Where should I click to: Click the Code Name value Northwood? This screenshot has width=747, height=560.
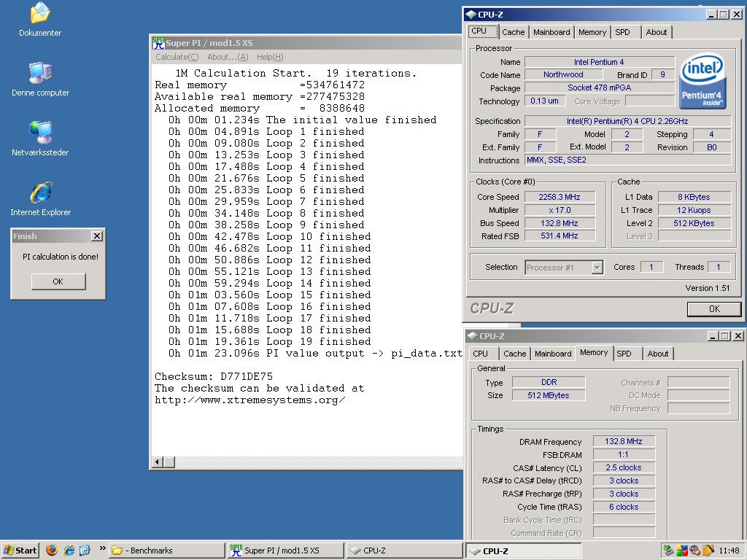563,74
